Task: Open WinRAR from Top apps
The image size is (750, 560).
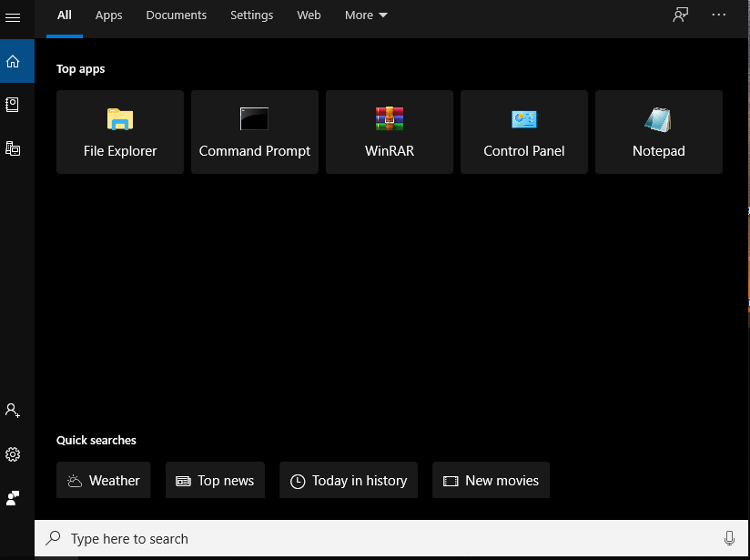Action: pyautogui.click(x=389, y=131)
